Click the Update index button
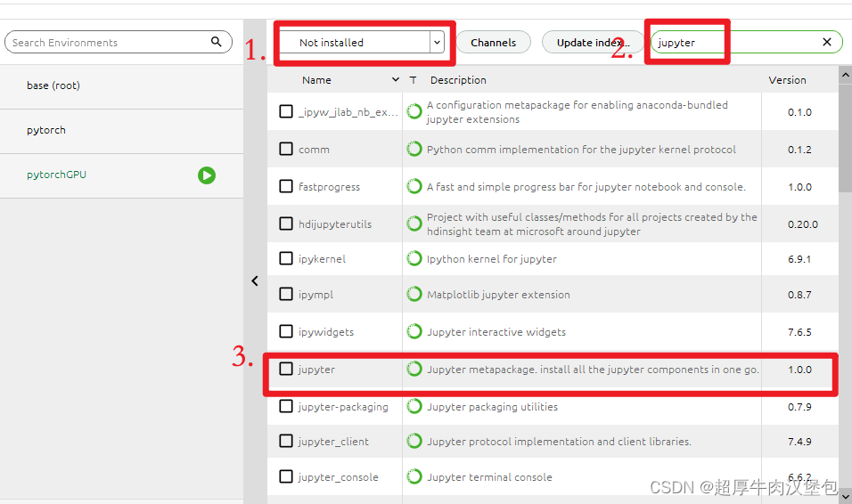Image resolution: width=852 pixels, height=504 pixels. coord(593,43)
